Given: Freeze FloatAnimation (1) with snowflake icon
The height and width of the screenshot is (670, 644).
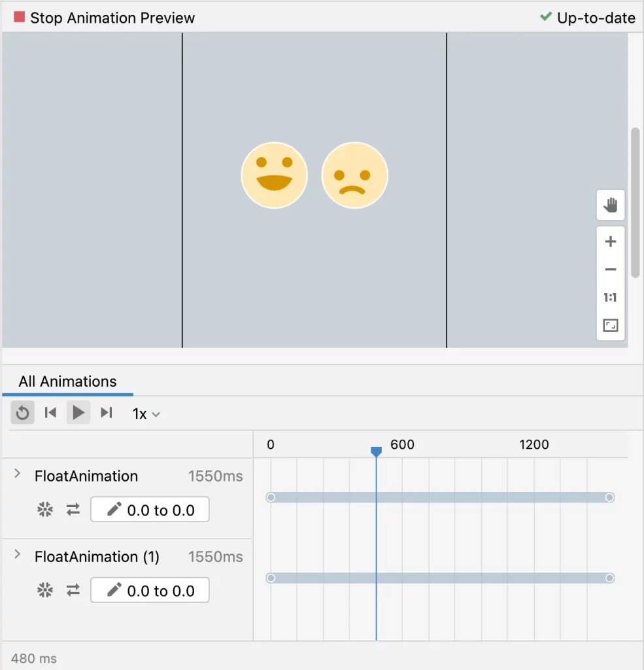Looking at the screenshot, I should coord(44,591).
